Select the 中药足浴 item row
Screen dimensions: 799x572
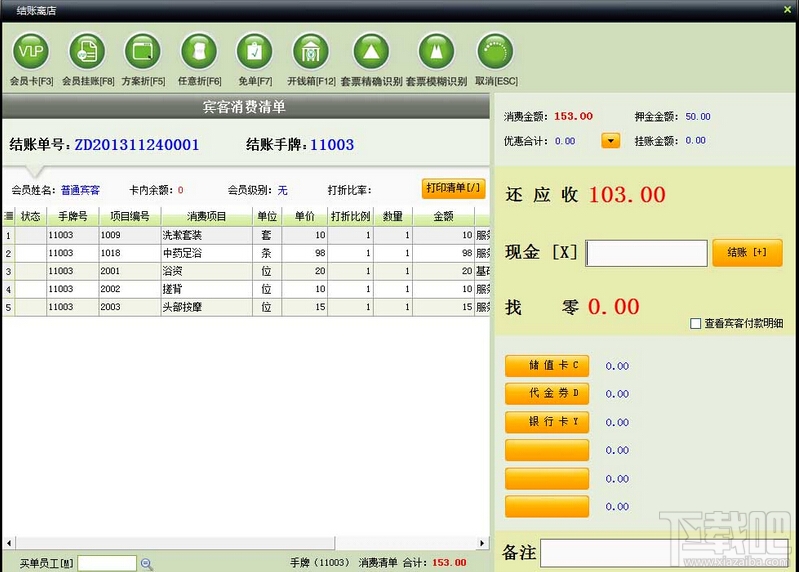(246, 253)
